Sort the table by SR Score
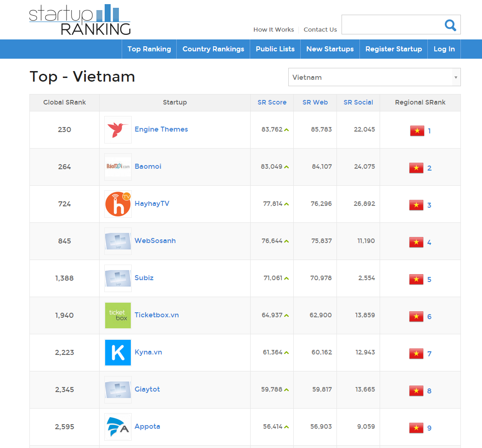482x448 pixels. (272, 102)
